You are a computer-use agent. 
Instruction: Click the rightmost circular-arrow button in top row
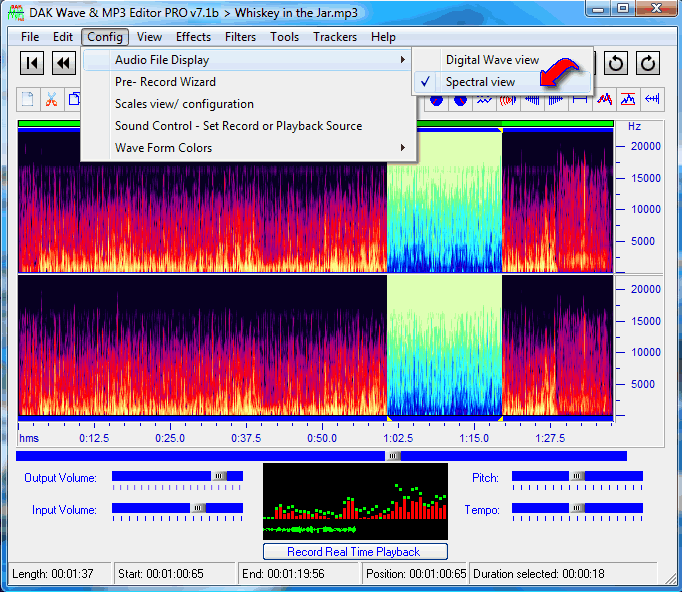pos(648,63)
